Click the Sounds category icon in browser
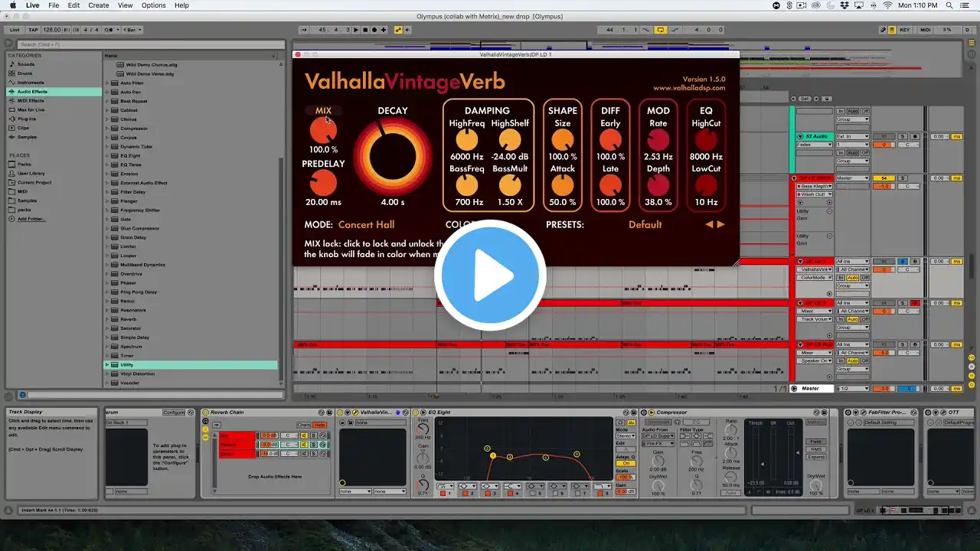980x551 pixels. point(11,64)
